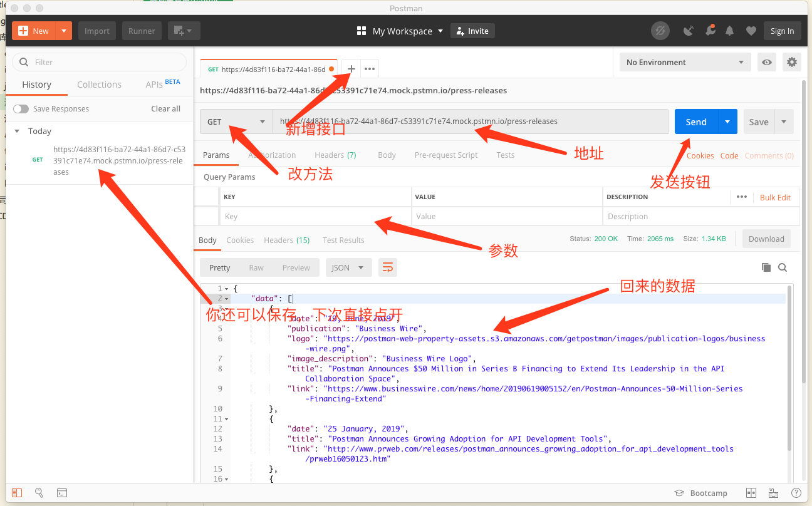Screen dimensions: 812x506
Task: Open the capture requests satellite icon
Action: [x=689, y=31]
